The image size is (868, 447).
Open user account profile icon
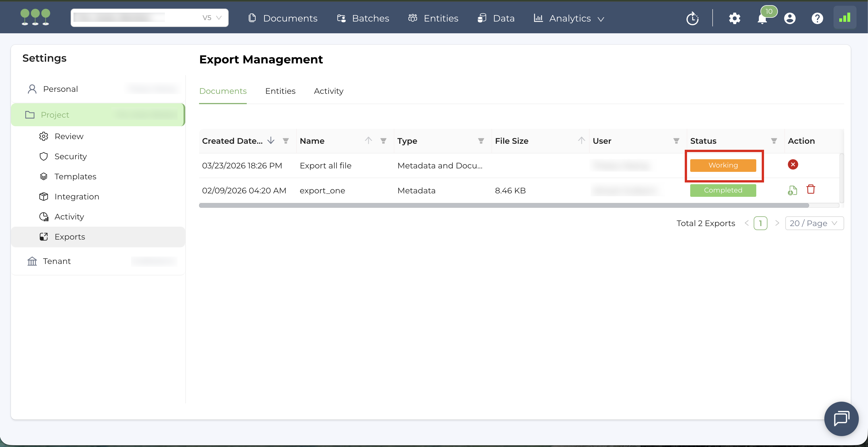pyautogui.click(x=790, y=19)
